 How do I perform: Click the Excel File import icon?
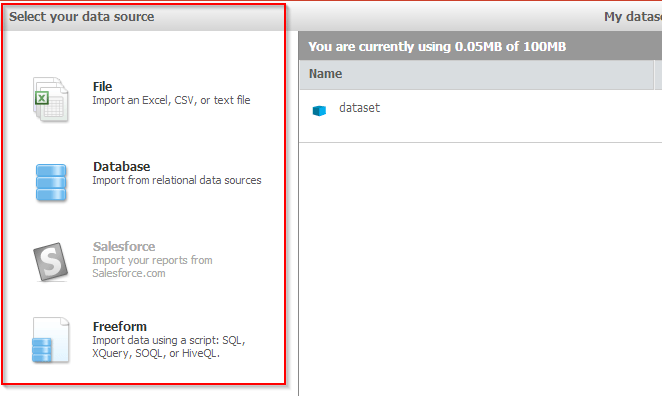51,100
